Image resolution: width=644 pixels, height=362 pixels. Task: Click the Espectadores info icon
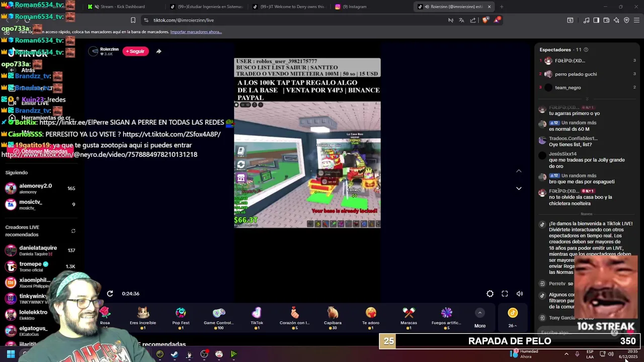click(x=586, y=50)
